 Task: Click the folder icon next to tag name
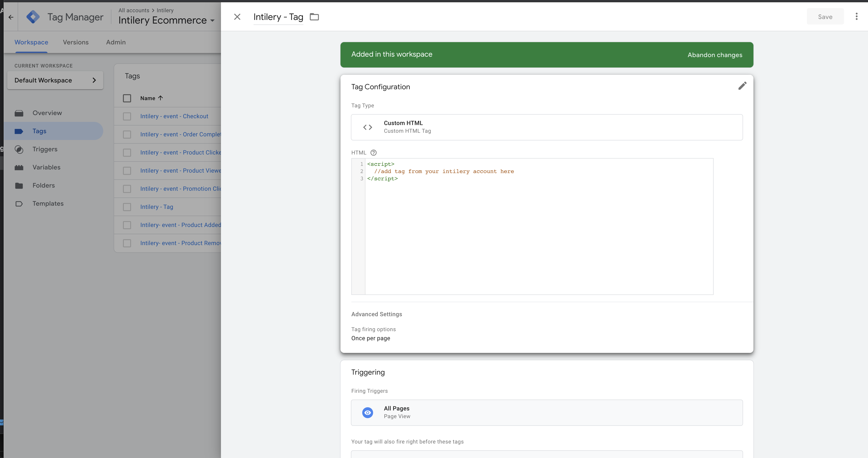(314, 17)
